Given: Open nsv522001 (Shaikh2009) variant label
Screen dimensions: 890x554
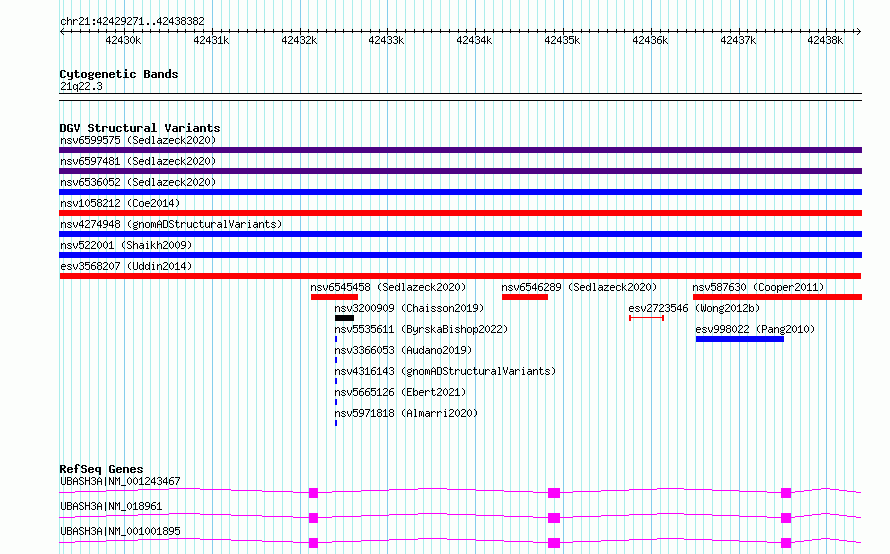Looking at the screenshot, I should pos(126,245).
